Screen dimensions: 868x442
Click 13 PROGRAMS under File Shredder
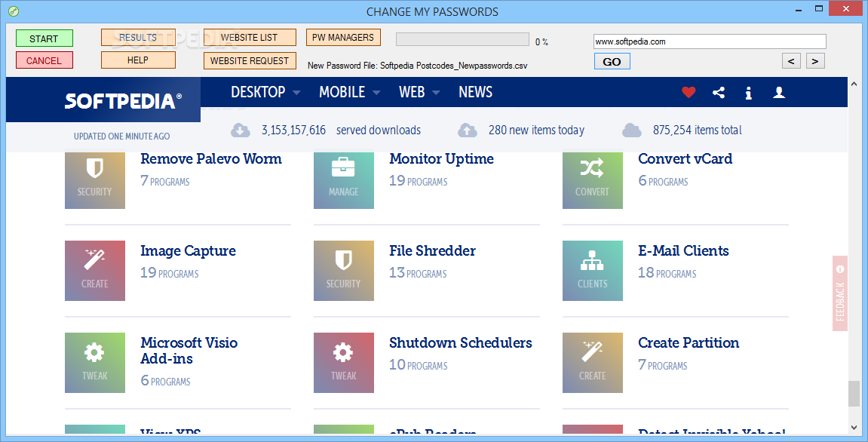point(418,273)
